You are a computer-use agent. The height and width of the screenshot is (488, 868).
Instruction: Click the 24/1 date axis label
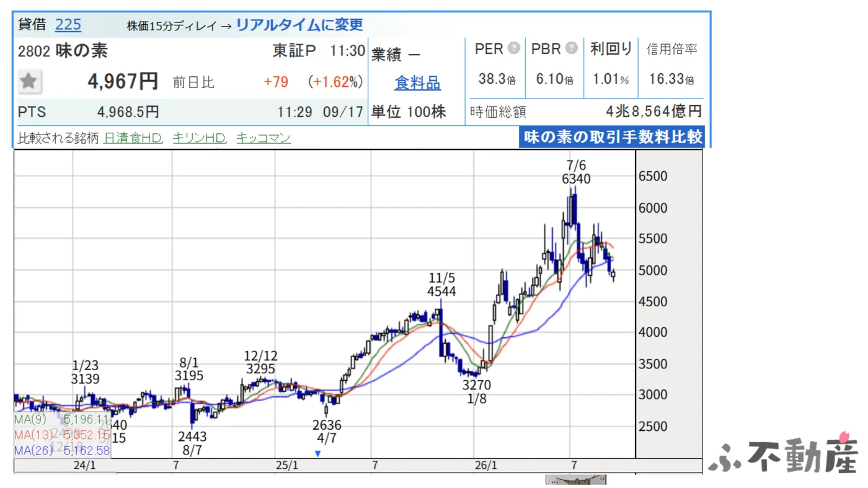[85, 465]
